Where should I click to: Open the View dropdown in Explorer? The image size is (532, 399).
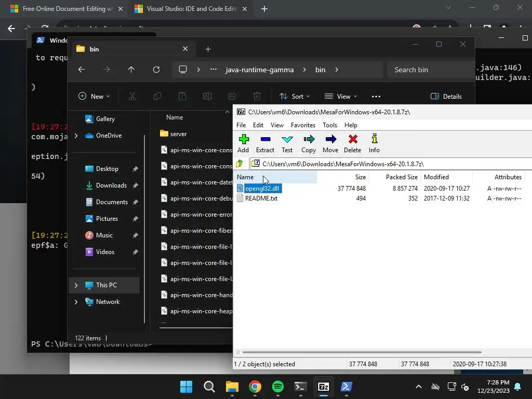pyautogui.click(x=341, y=96)
